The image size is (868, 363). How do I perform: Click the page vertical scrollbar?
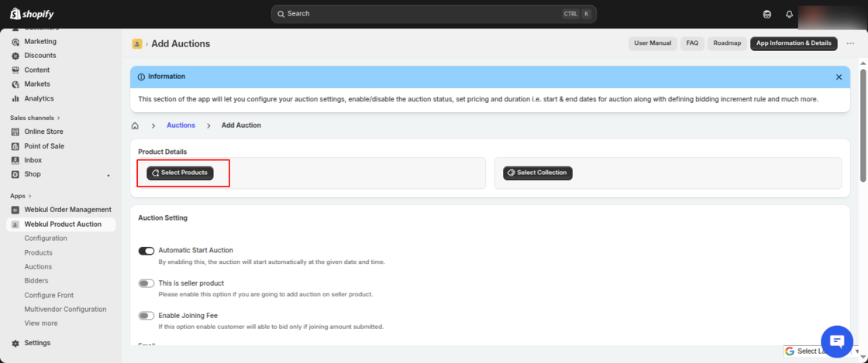863,125
